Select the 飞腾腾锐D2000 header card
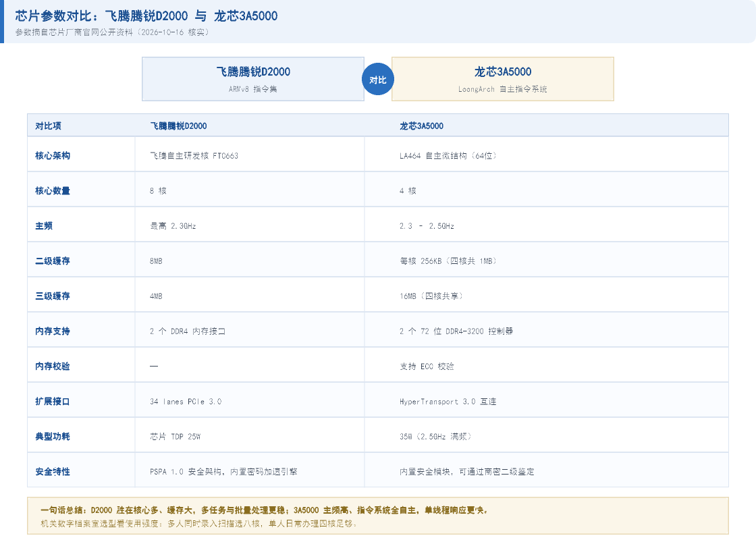Viewport: 756px width, 540px height. [x=253, y=79]
